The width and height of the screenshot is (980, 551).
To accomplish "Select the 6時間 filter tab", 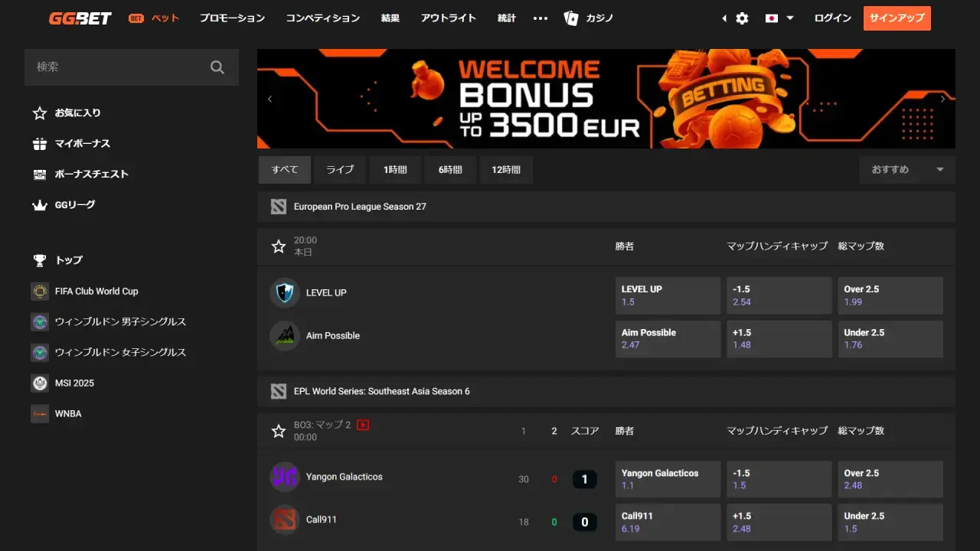I will click(x=450, y=170).
